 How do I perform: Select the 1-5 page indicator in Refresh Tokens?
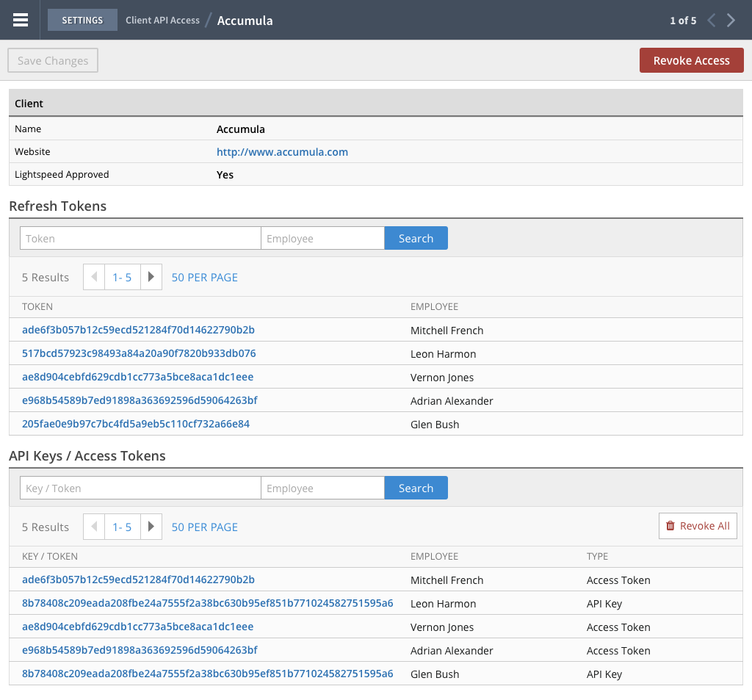pyautogui.click(x=121, y=277)
